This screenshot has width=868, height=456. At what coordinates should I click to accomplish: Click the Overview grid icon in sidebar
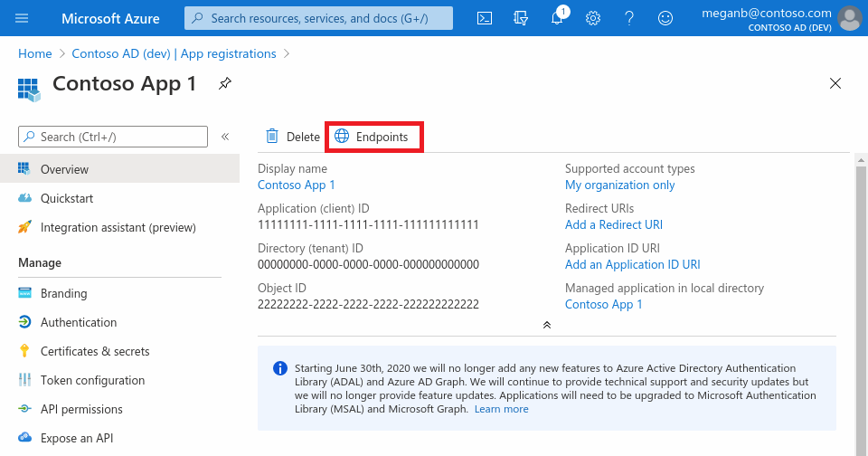24,168
